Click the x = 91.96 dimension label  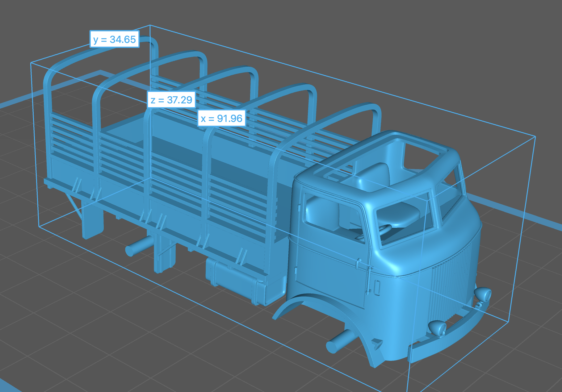[x=221, y=118]
